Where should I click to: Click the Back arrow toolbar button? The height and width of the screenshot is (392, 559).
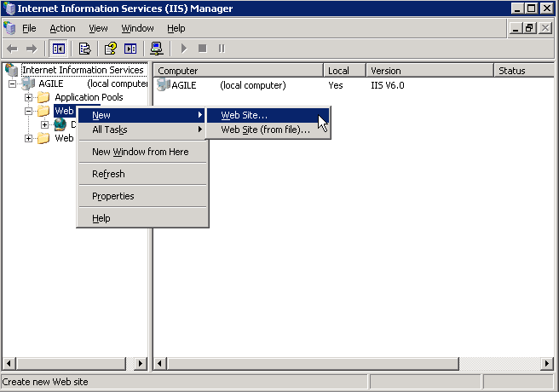12,49
